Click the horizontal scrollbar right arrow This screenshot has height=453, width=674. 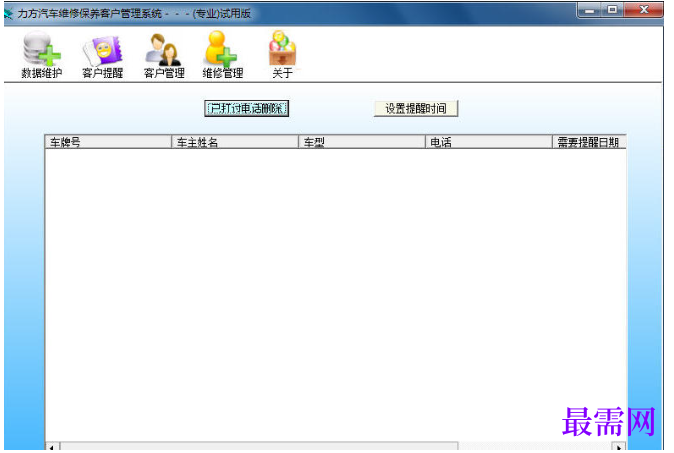619,447
